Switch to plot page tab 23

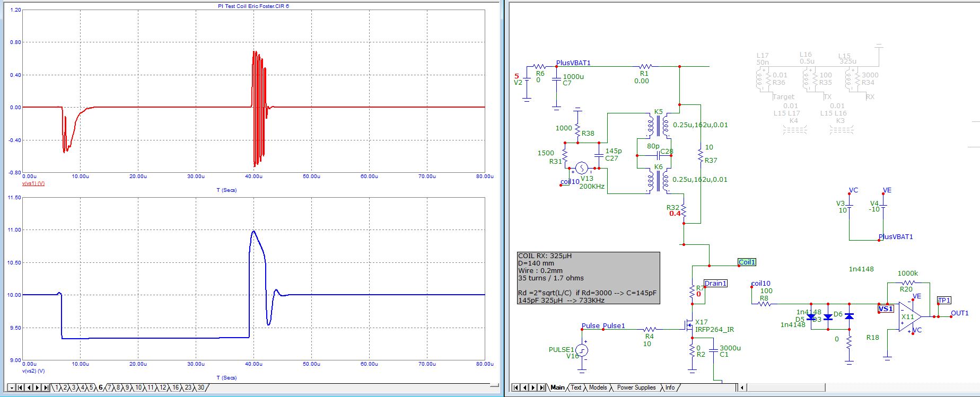(x=188, y=387)
